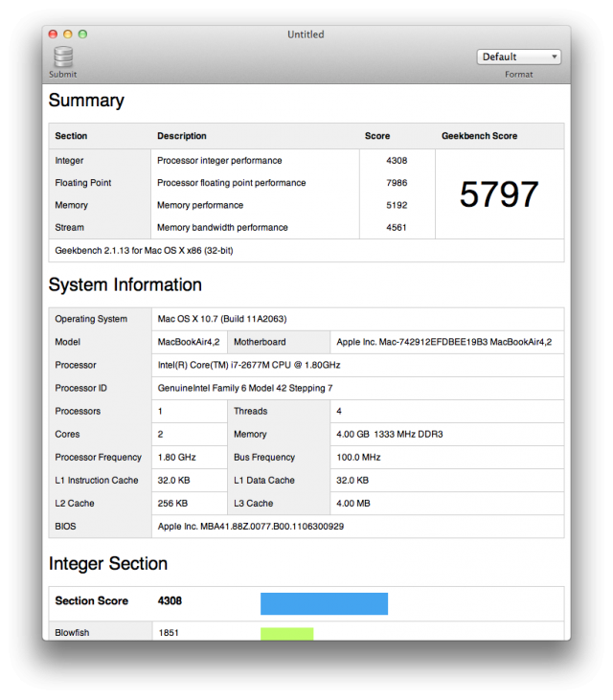Image resolution: width=613 pixels, height=700 pixels.
Task: Click the Untitled window title
Action: 306,34
